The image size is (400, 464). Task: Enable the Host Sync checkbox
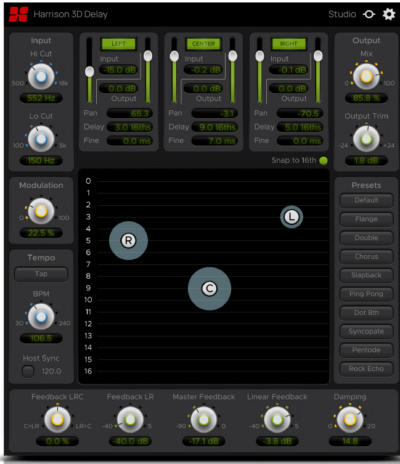(28, 371)
